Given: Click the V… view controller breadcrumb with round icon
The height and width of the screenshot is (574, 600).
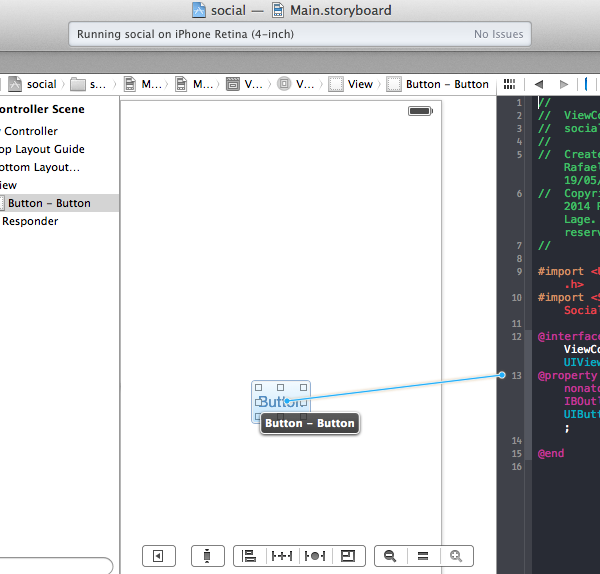Looking at the screenshot, I should click(296, 84).
